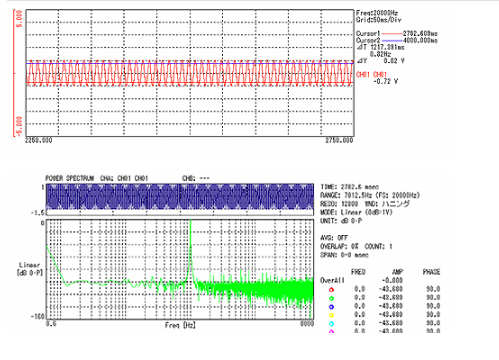Click the delta T 1217.391ms readout

(x=380, y=47)
